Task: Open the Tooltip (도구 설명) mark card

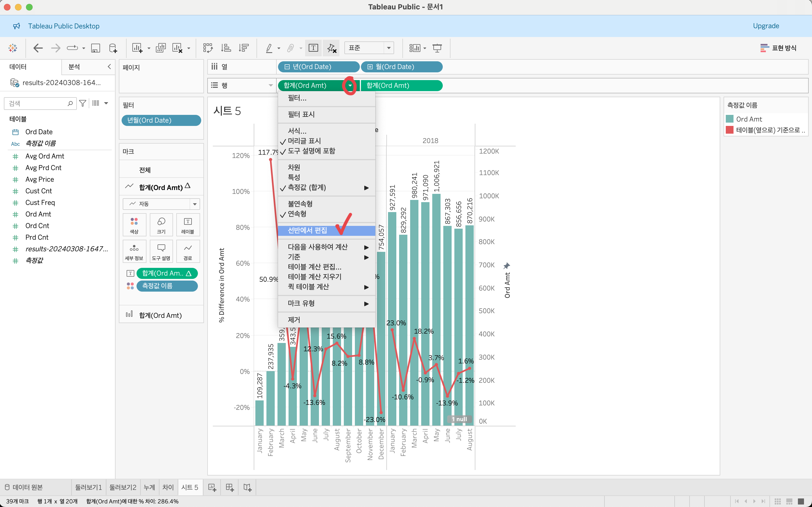Action: 161,251
